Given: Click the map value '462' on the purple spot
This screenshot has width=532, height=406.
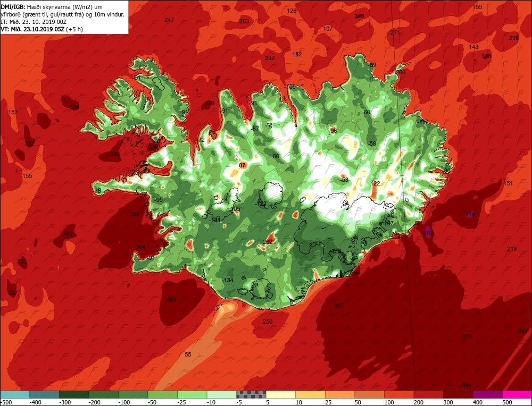Looking at the screenshot, I should coord(428,233).
